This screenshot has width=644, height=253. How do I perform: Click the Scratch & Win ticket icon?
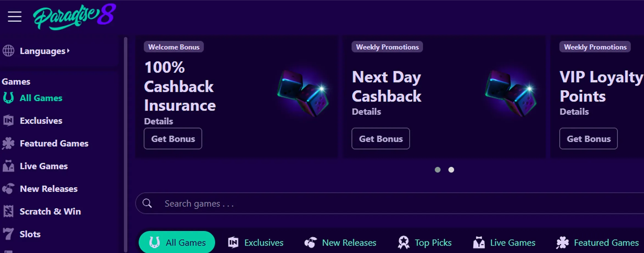pyautogui.click(x=8, y=211)
